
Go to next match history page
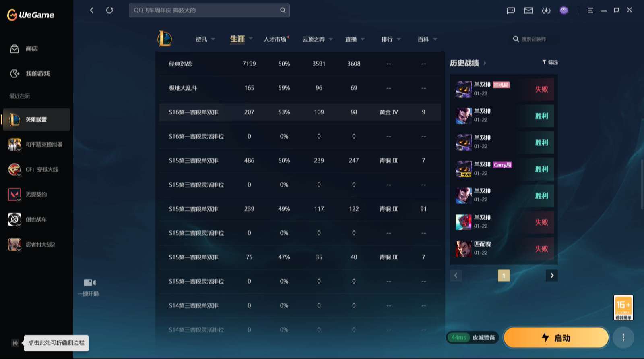point(552,276)
